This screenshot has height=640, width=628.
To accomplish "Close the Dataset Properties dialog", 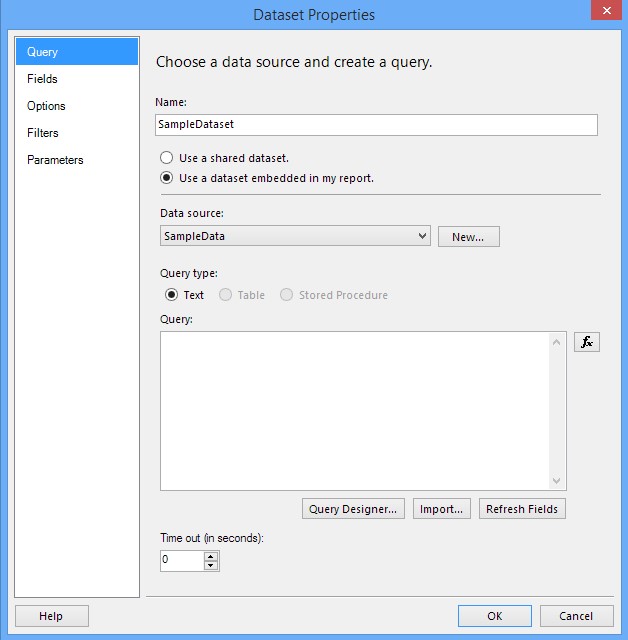I will [606, 10].
